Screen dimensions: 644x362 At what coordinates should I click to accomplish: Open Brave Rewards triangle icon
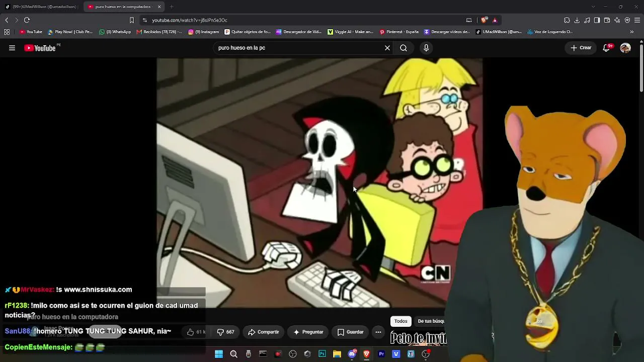[495, 20]
